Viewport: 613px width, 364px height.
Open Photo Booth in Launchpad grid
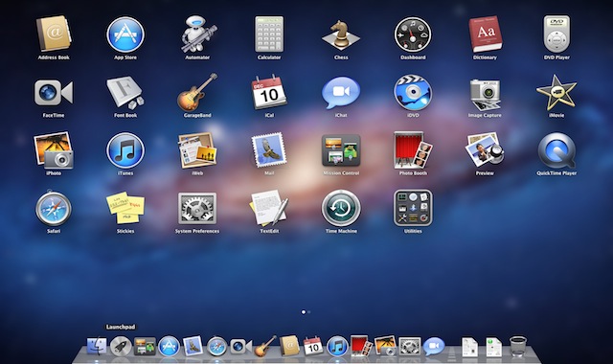tap(413, 150)
